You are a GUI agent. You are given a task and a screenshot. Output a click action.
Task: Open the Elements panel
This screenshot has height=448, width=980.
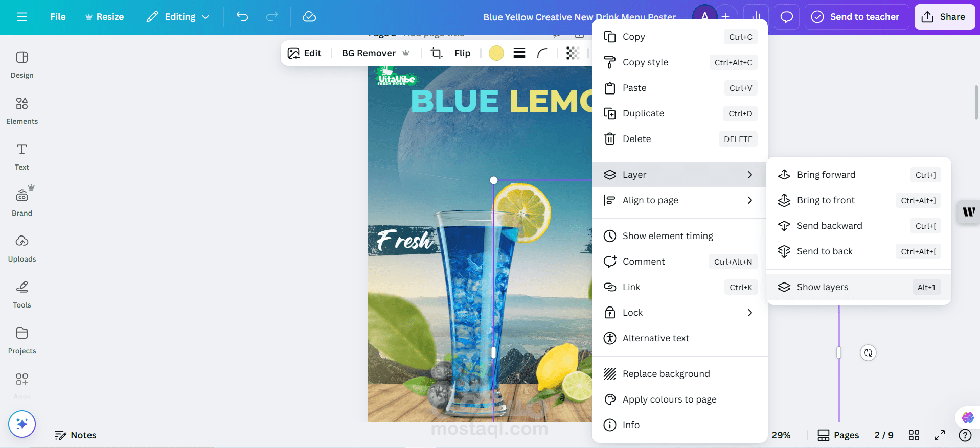[x=22, y=110]
